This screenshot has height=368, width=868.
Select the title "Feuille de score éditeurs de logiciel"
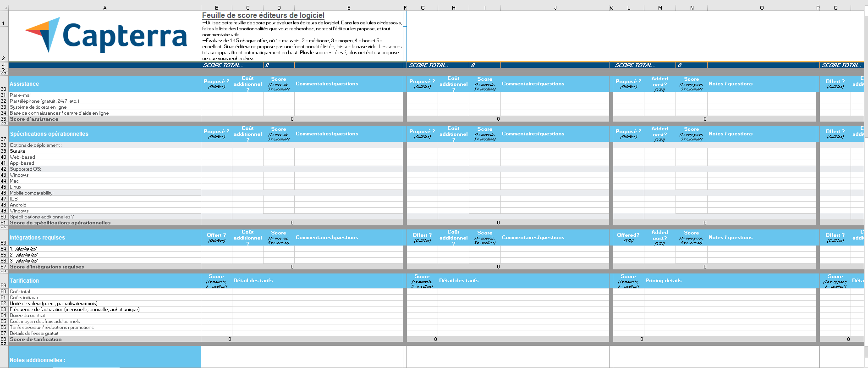(263, 16)
